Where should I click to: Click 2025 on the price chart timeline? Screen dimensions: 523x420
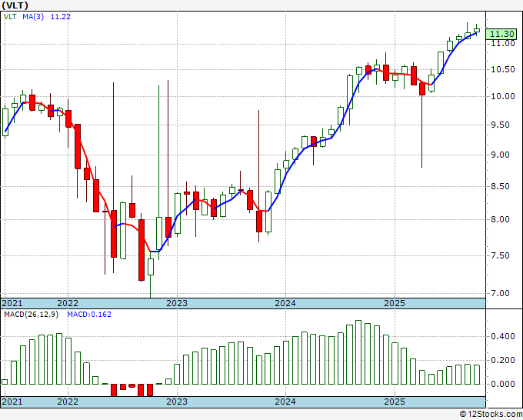tap(395, 303)
